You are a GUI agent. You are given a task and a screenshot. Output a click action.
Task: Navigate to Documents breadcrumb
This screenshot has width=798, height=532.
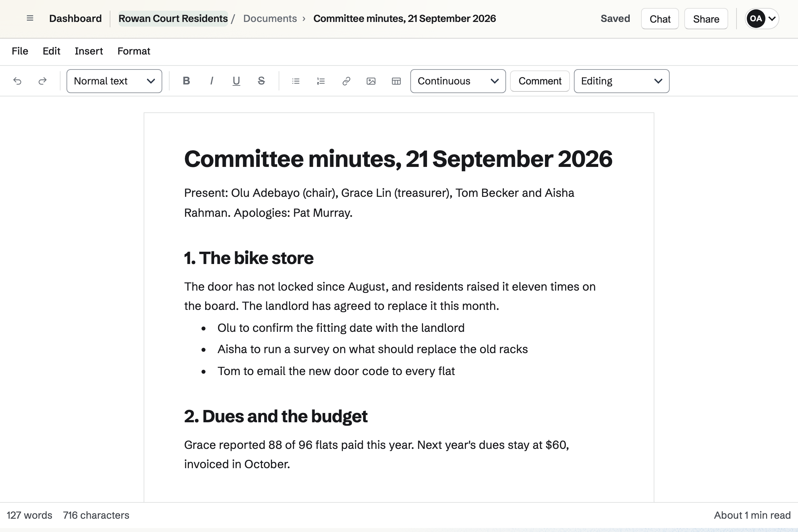(x=270, y=18)
